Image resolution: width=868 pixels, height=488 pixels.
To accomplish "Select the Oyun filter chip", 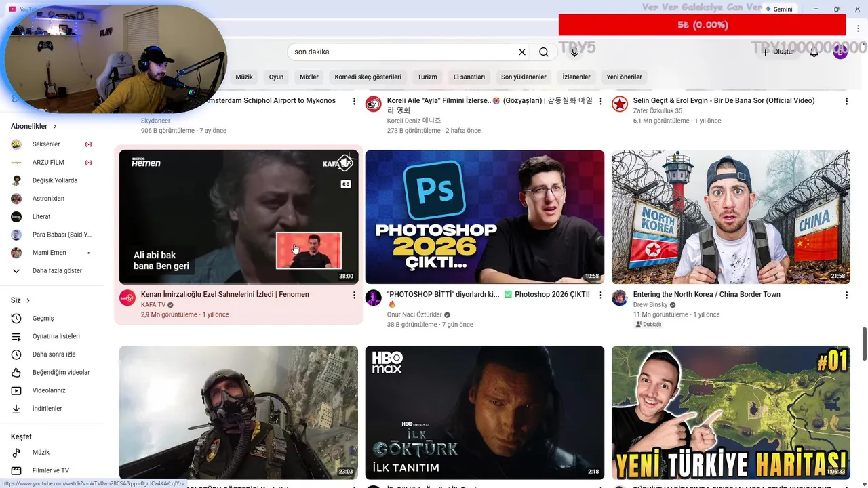I will click(276, 77).
